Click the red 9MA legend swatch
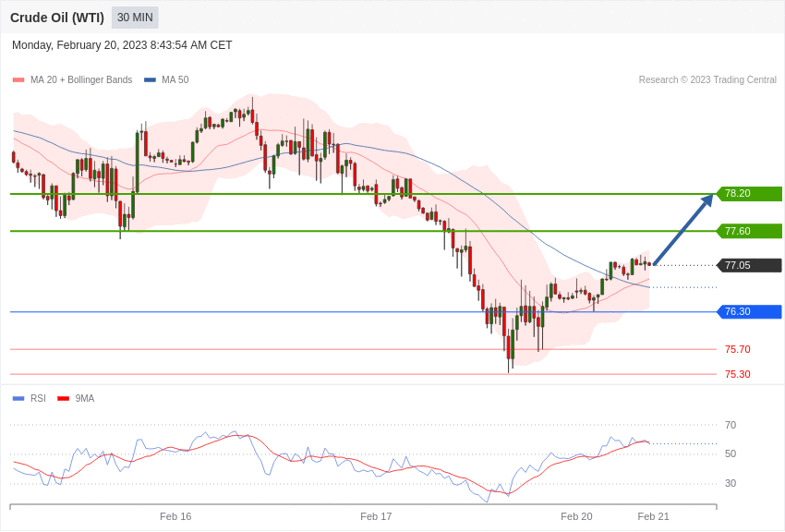Screen dimensions: 785x532 (x=63, y=399)
